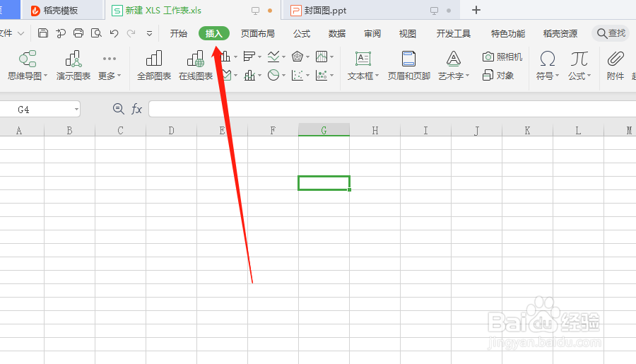Switch to the 开始 ribbon tab

coord(179,33)
